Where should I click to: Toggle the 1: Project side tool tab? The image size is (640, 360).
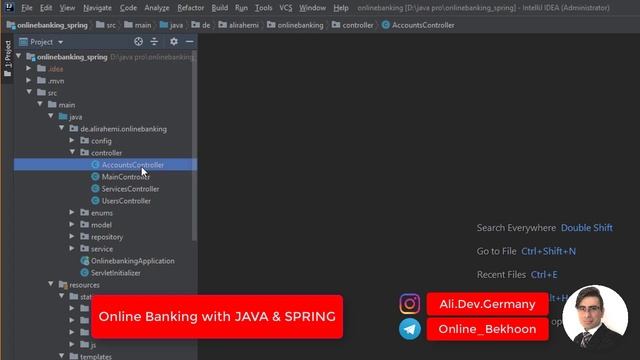click(x=7, y=58)
